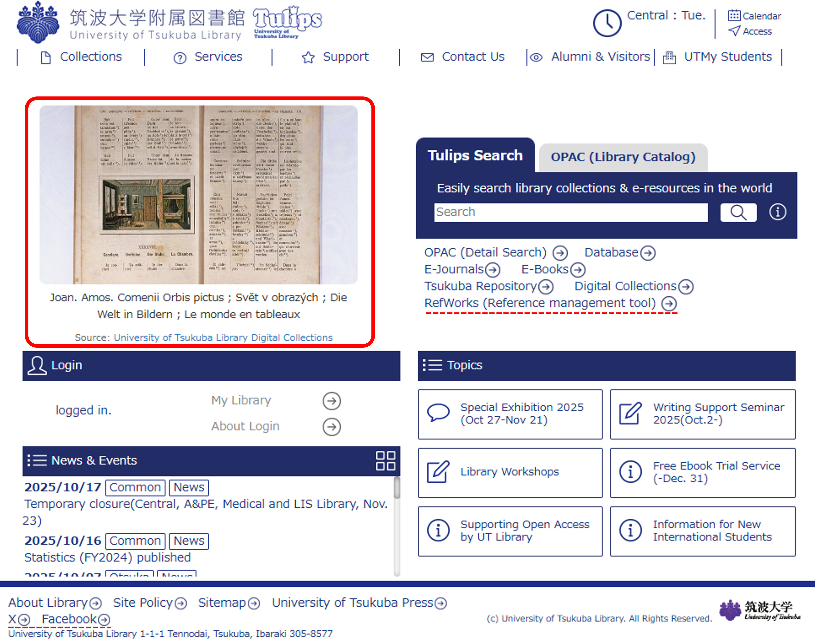Screen dimensions: 815x644
Task: Click the arrow icon next to About Login
Action: tap(331, 427)
